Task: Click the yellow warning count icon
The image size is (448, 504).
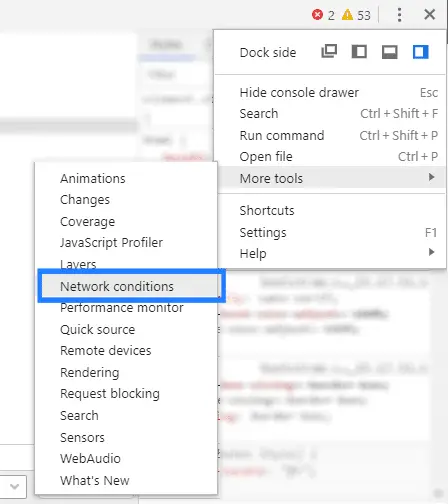Action: 347,15
